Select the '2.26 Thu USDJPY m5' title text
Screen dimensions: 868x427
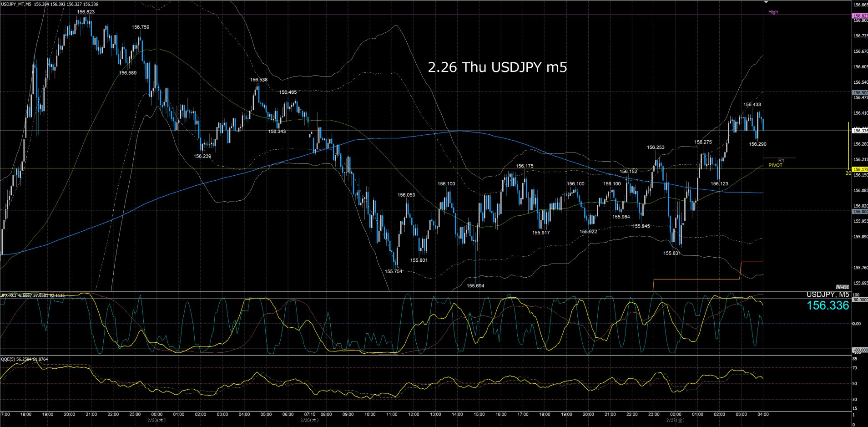497,67
